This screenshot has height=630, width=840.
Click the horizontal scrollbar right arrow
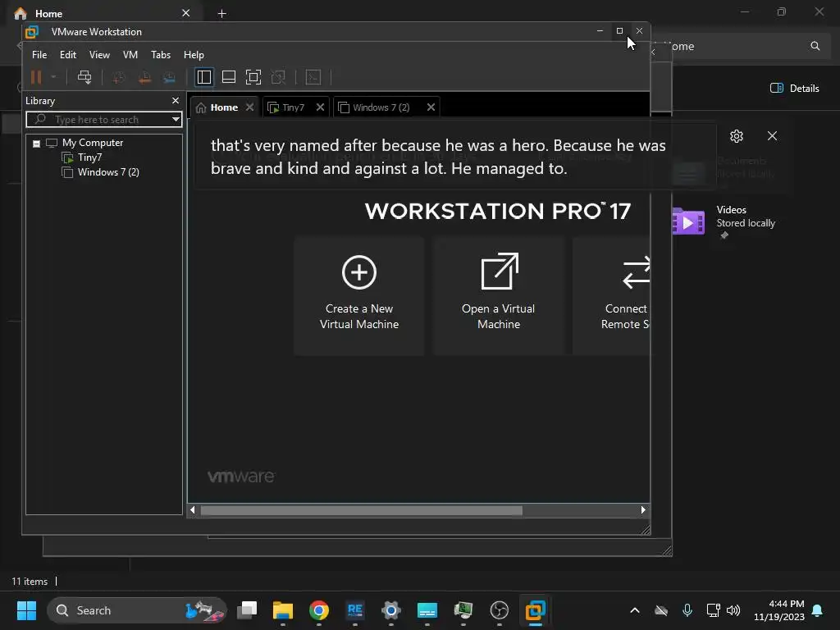(643, 510)
